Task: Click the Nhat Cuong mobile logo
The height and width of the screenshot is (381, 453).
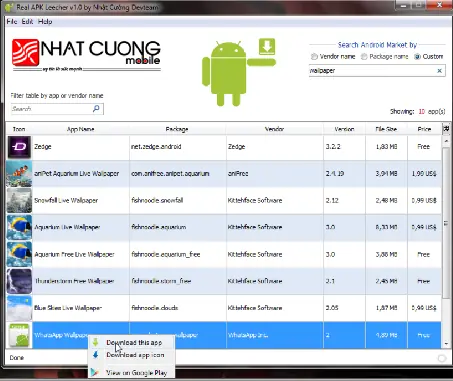Action: (x=86, y=55)
